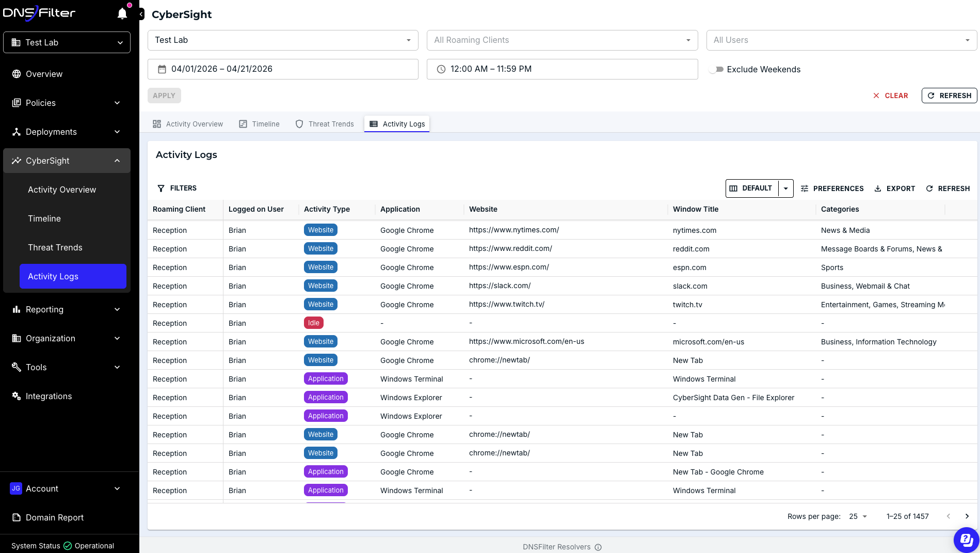The image size is (980, 553).
Task: Expand the Tools menu
Action: click(x=67, y=367)
